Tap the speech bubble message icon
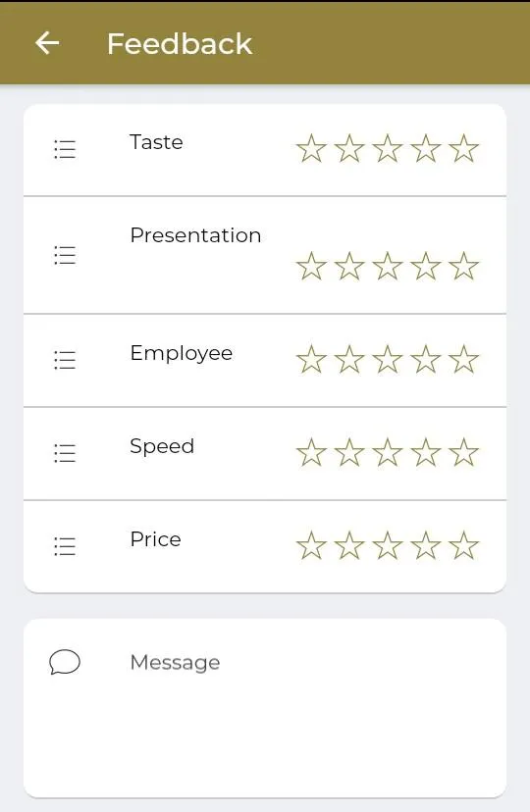The height and width of the screenshot is (812, 530). point(65,662)
